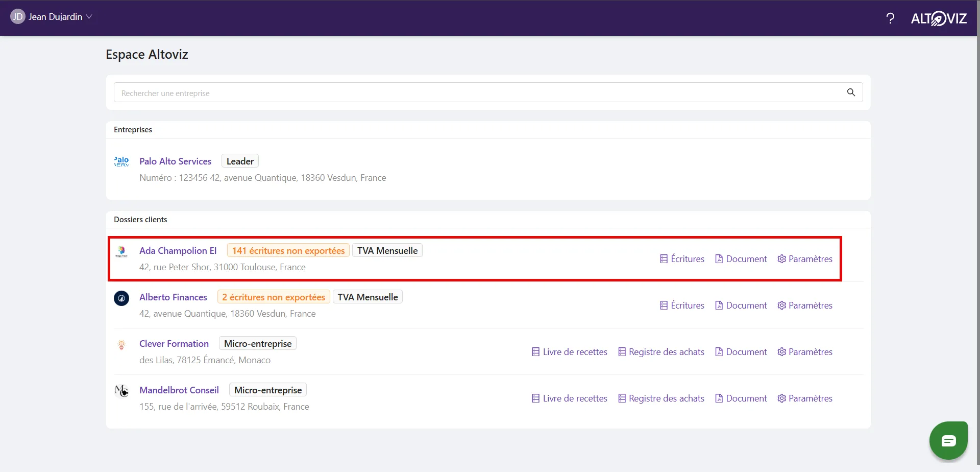Click address 155, rue de l'arrivée, Roubaix
The height and width of the screenshot is (472, 980).
pos(224,407)
